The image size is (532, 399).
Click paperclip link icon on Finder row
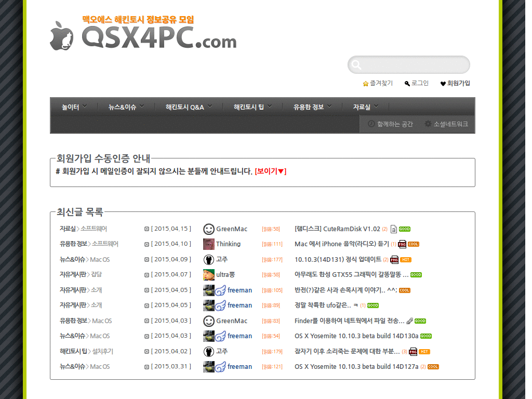click(x=410, y=321)
